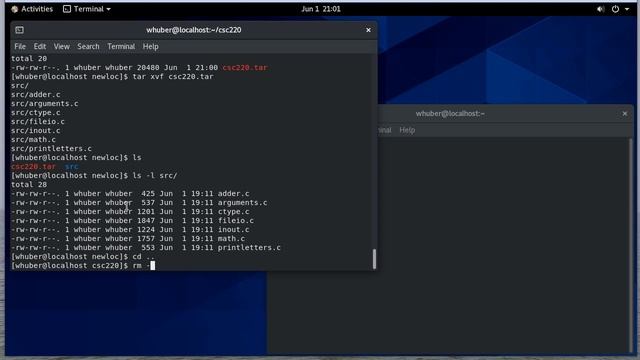Open Help menu in background terminal window
This screenshot has height=360, width=640.
407,130
